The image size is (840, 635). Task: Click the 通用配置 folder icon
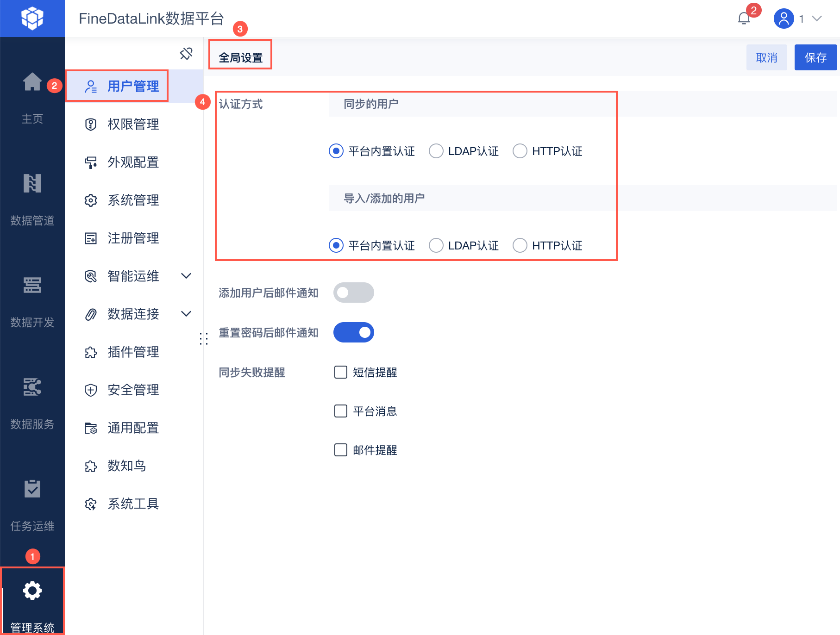click(x=91, y=428)
